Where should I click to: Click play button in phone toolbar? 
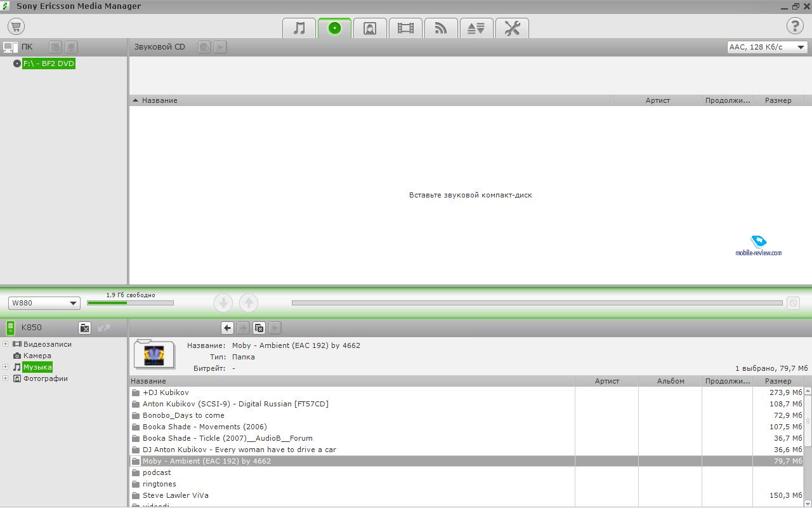coord(275,328)
